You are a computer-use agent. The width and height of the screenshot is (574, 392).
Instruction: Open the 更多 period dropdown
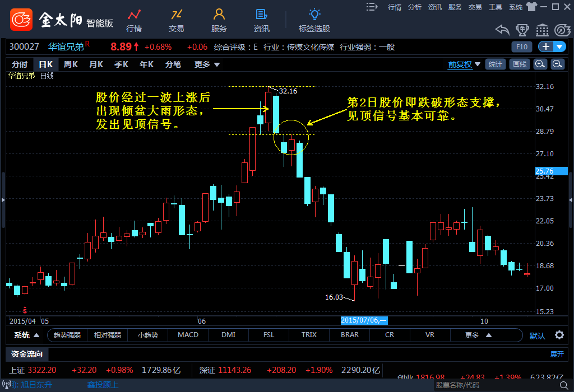tap(207, 64)
